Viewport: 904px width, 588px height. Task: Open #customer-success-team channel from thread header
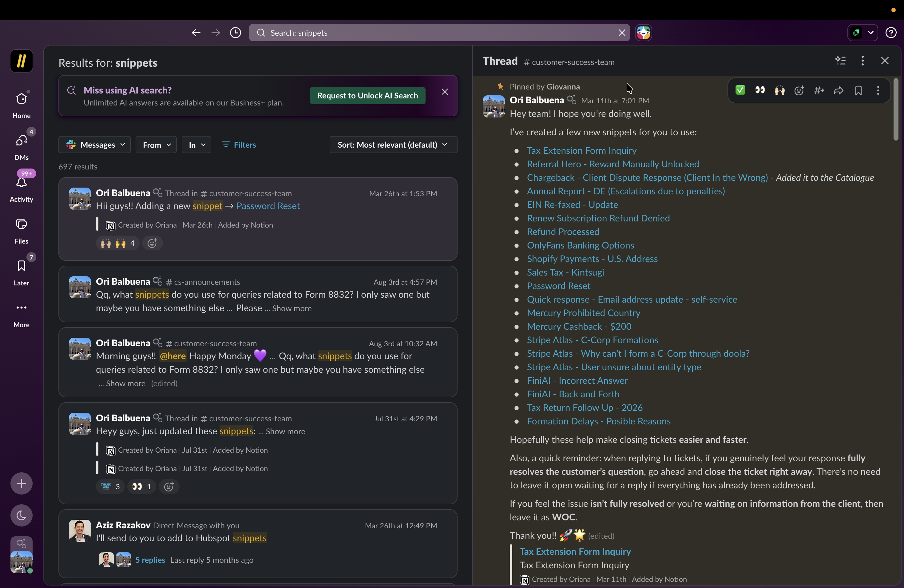pos(569,62)
